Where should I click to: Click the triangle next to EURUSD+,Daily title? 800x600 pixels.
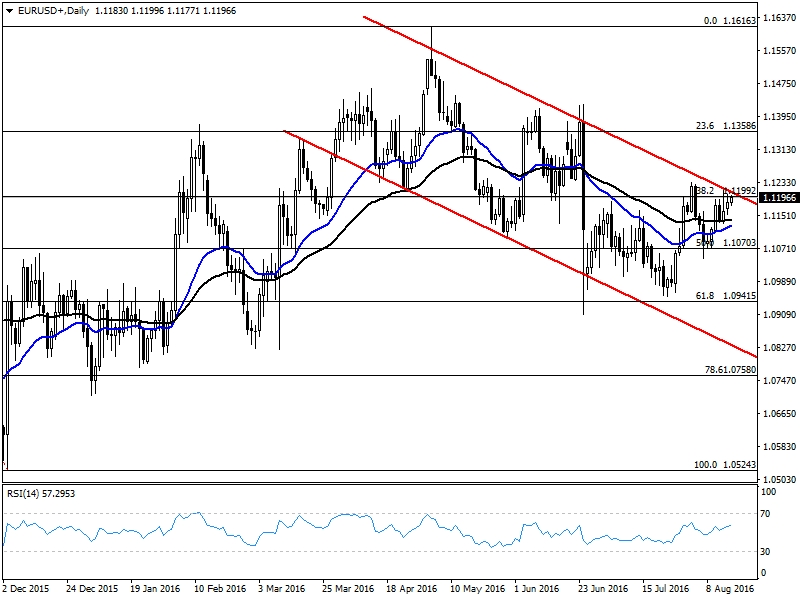(9, 11)
